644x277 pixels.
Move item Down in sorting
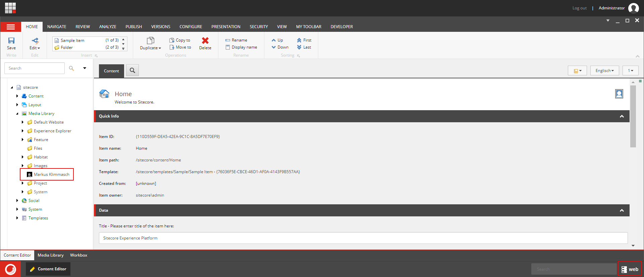pos(280,47)
